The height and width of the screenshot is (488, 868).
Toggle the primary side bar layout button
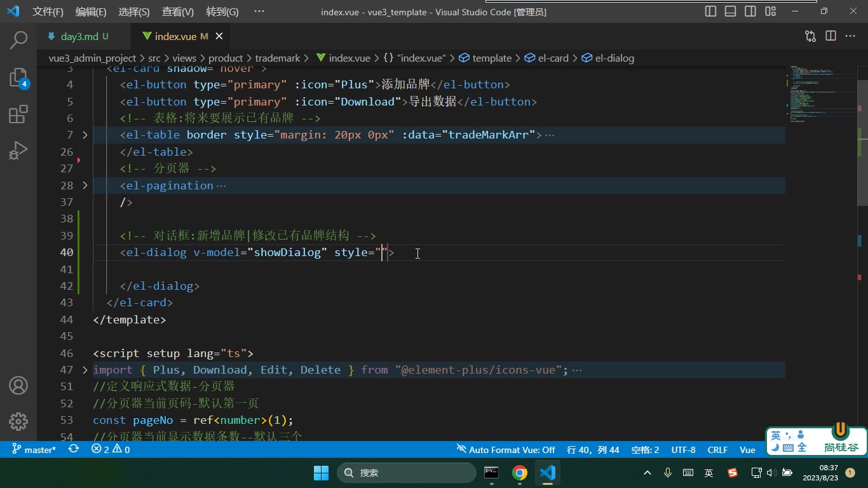[710, 11]
